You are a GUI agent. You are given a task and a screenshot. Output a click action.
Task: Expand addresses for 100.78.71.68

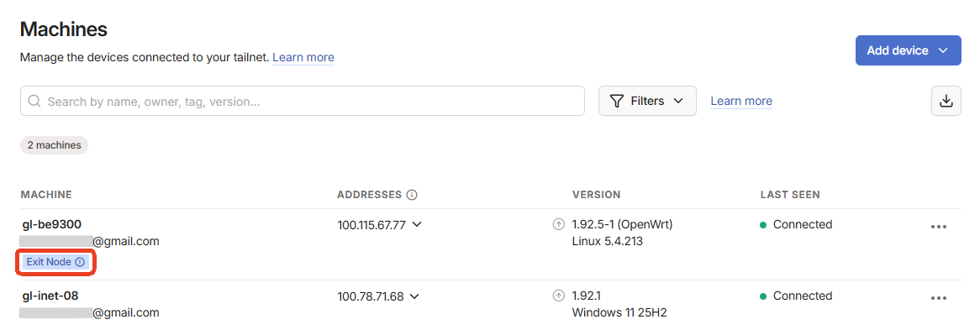pyautogui.click(x=415, y=296)
